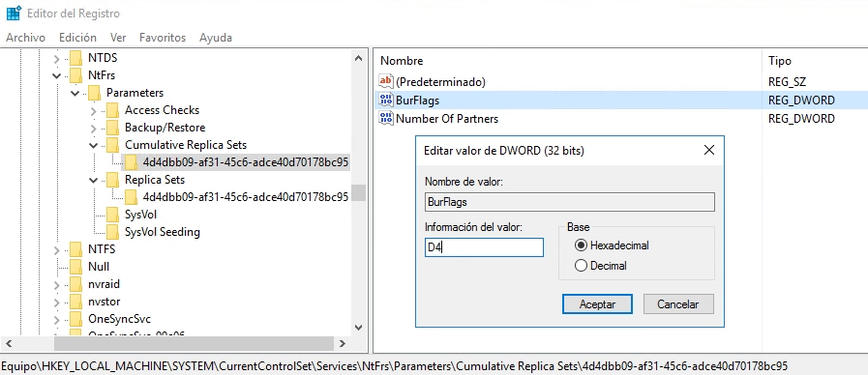Click the OneSyncSvc folder icon
The image size is (868, 375).
click(75, 319)
